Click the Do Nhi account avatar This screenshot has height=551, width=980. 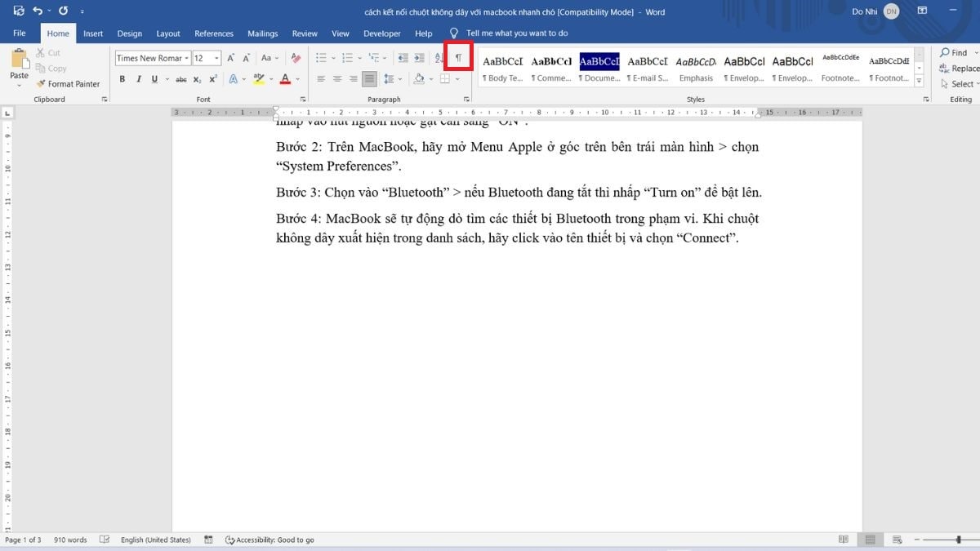891,11
